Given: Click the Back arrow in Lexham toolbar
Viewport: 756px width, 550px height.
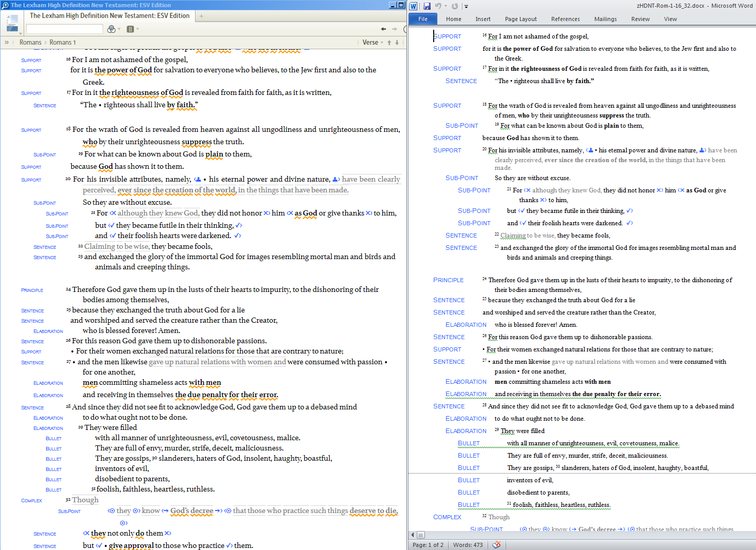Looking at the screenshot, I should 383,29.
